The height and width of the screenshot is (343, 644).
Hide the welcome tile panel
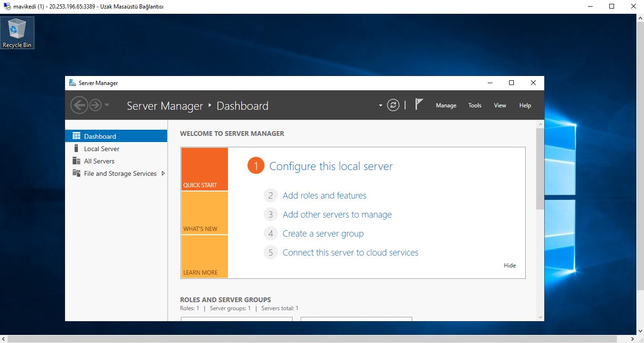point(510,266)
